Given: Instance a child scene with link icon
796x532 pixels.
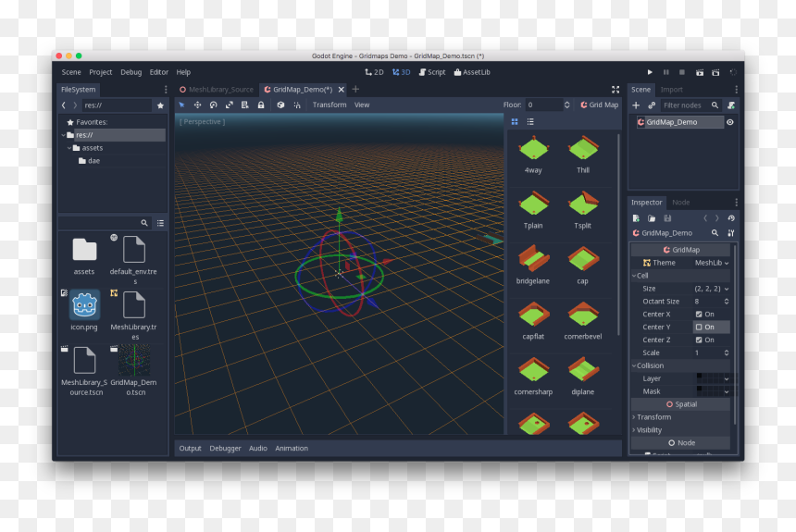Looking at the screenshot, I should click(652, 105).
